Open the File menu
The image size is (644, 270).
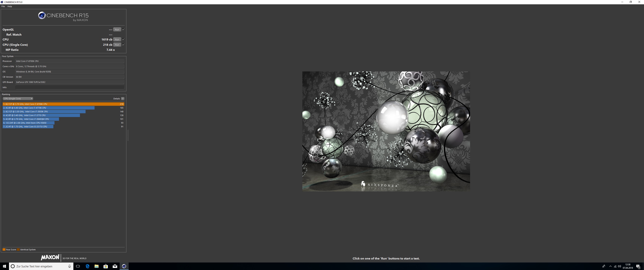pyautogui.click(x=3, y=6)
